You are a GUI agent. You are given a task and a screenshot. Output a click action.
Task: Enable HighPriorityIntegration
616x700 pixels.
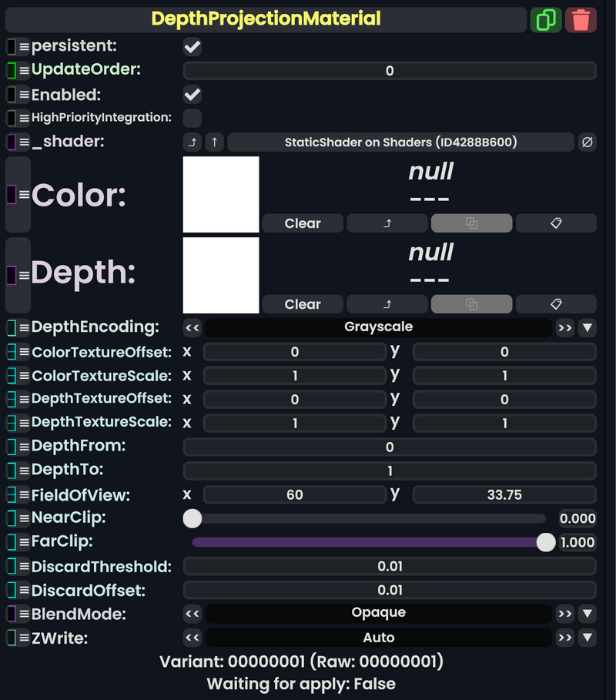pyautogui.click(x=192, y=118)
